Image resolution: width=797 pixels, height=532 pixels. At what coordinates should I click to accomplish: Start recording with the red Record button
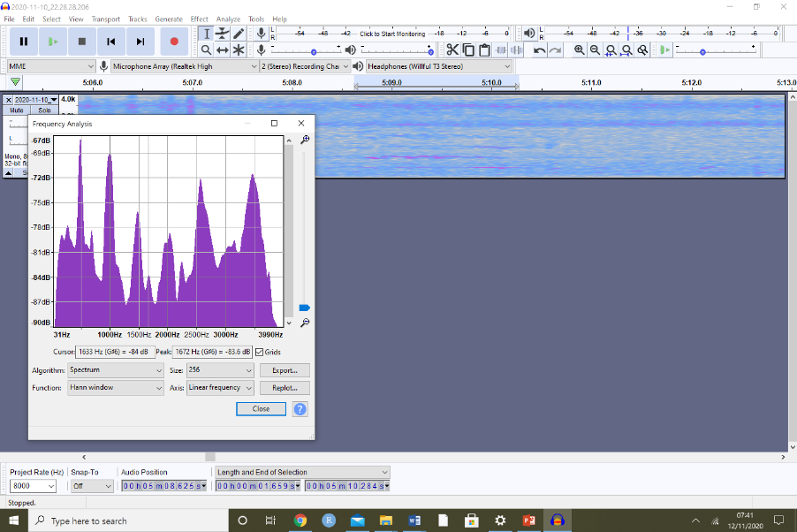click(174, 42)
